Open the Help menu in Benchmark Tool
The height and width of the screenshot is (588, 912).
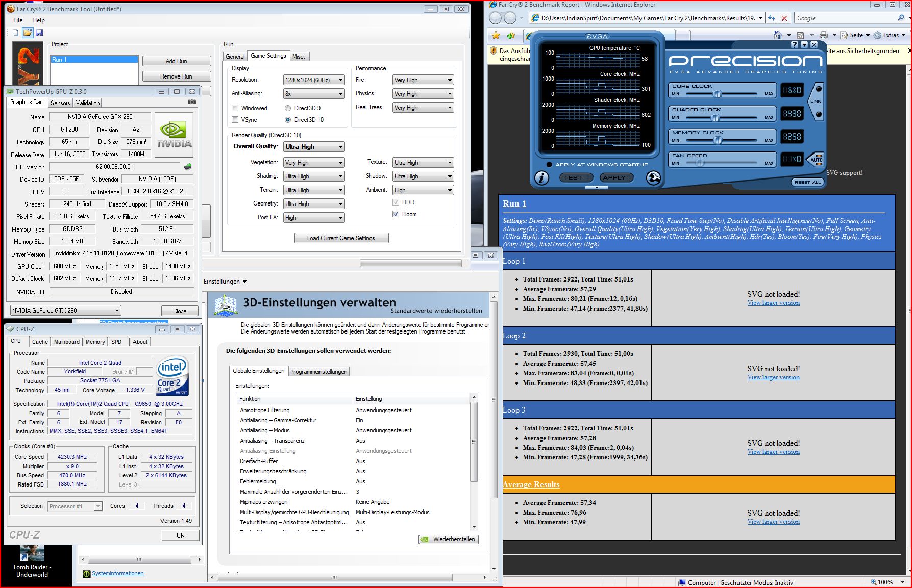click(x=39, y=20)
